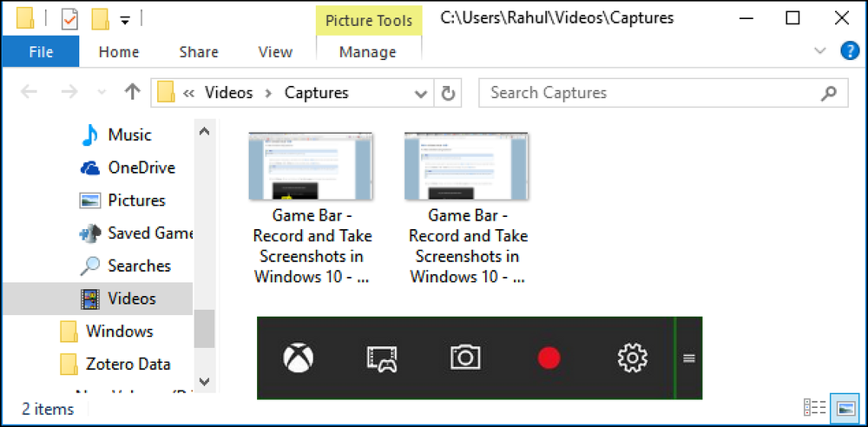Open the Zotero Data label
Viewport: 868px width, 427px height.
pos(128,365)
